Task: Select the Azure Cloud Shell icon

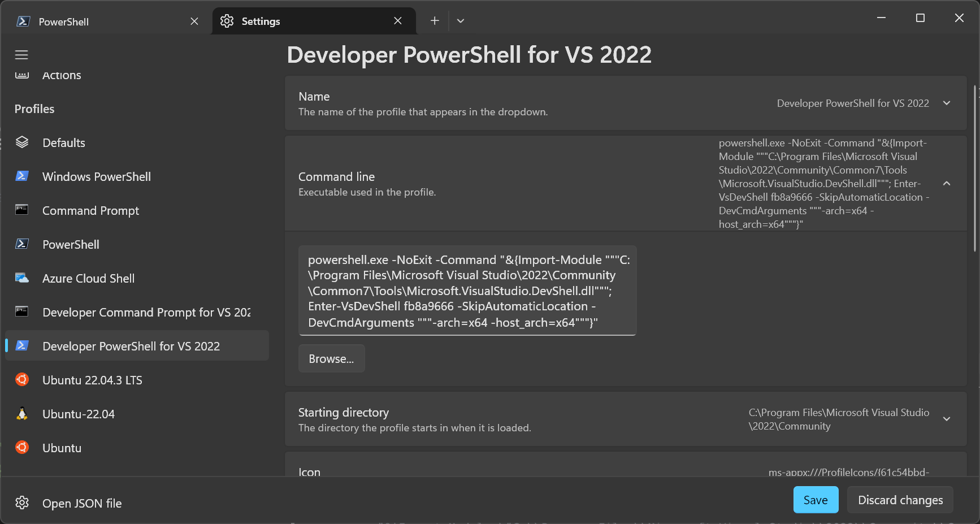Action: tap(22, 278)
